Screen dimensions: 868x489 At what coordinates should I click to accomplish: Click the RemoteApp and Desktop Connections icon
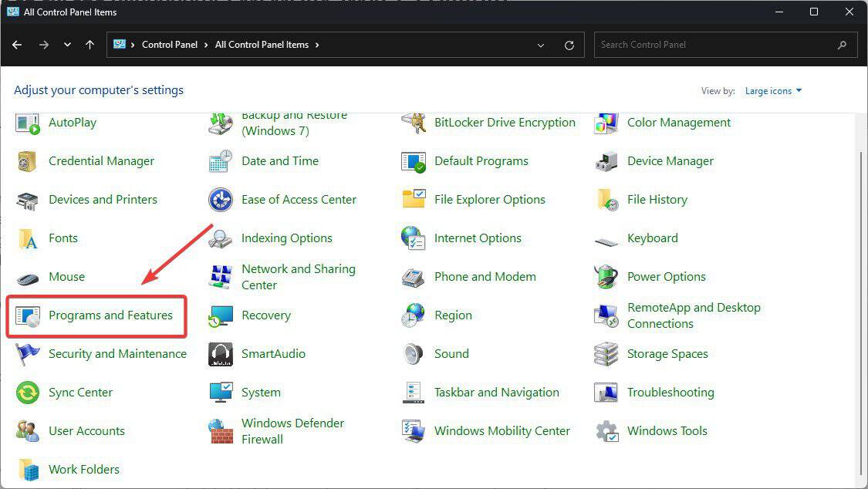click(606, 316)
